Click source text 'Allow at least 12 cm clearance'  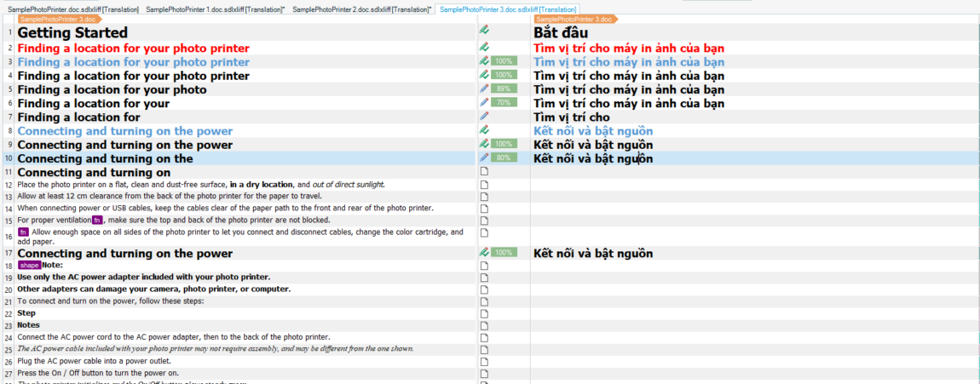pyautogui.click(x=69, y=196)
